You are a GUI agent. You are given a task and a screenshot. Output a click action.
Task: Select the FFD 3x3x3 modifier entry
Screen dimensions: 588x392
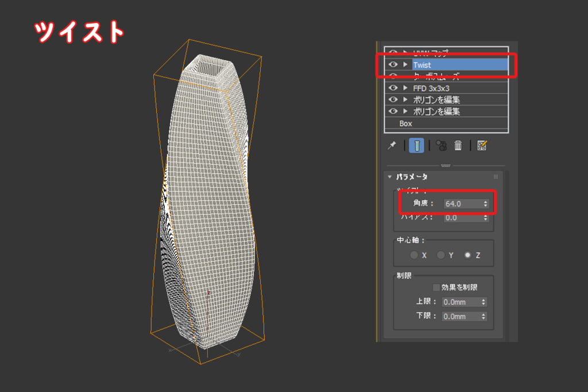431,88
